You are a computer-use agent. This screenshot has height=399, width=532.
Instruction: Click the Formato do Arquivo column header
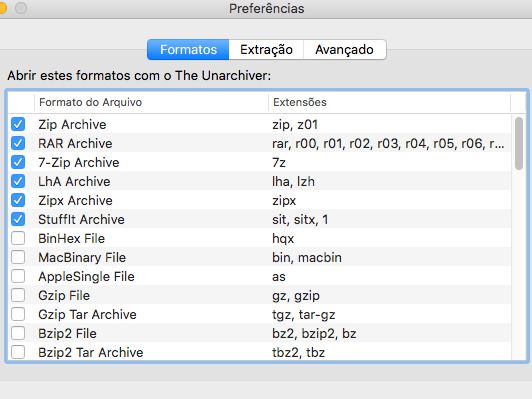(151, 102)
